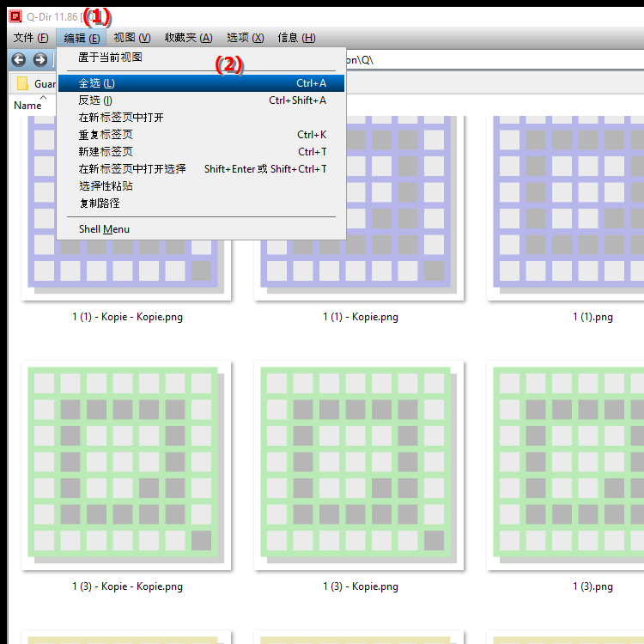Choose 重复标签页 to duplicate the tab
Screen dimensions: 644x644
point(106,135)
